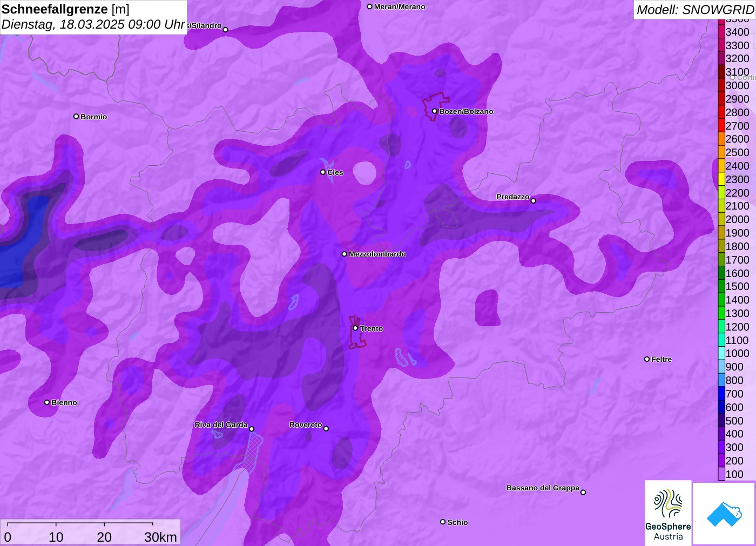Click the 100 m legend color swatch
This screenshot has width=756, height=546.
[x=721, y=474]
